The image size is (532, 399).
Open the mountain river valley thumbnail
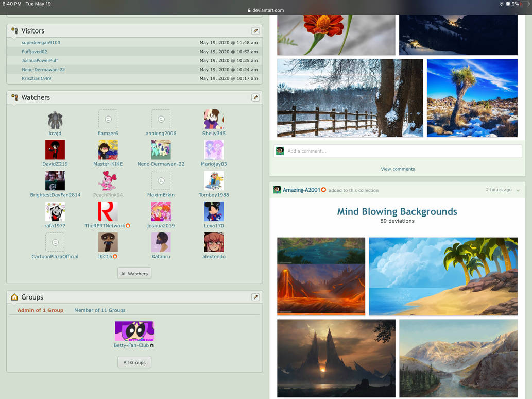458,358
